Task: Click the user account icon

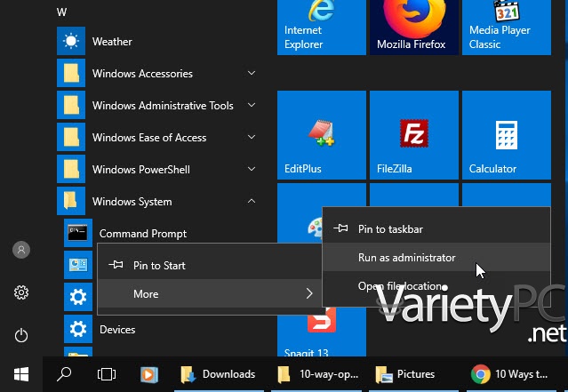Action: (x=21, y=250)
